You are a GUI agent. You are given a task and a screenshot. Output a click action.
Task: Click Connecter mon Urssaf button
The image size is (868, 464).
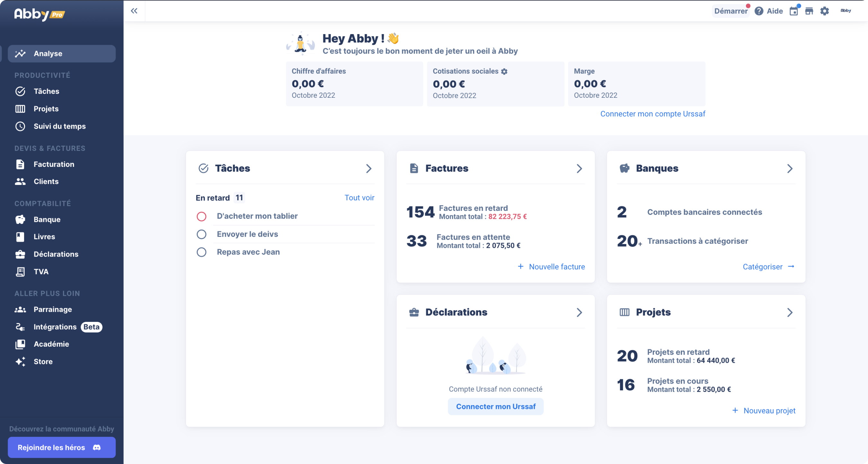coord(495,406)
